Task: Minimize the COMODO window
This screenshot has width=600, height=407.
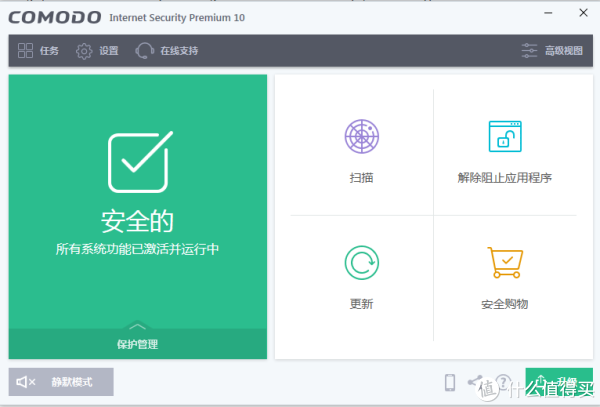Action: 548,16
